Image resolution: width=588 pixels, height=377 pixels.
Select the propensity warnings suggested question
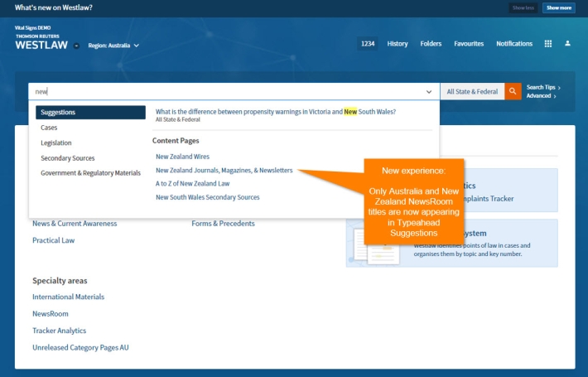(276, 112)
